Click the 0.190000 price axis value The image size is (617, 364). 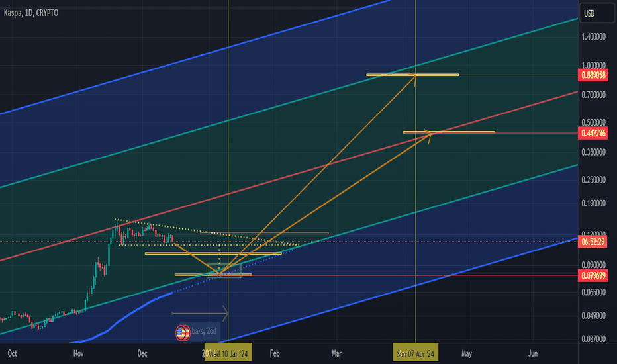tap(593, 203)
